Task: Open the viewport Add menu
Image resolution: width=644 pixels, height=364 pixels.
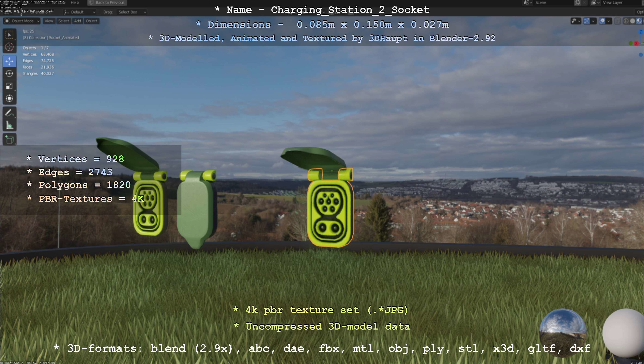Action: (77, 21)
